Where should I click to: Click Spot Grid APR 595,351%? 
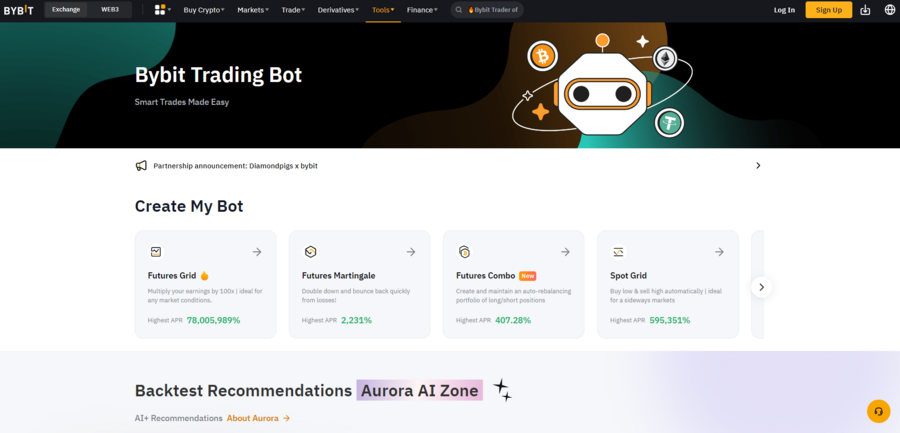click(670, 320)
